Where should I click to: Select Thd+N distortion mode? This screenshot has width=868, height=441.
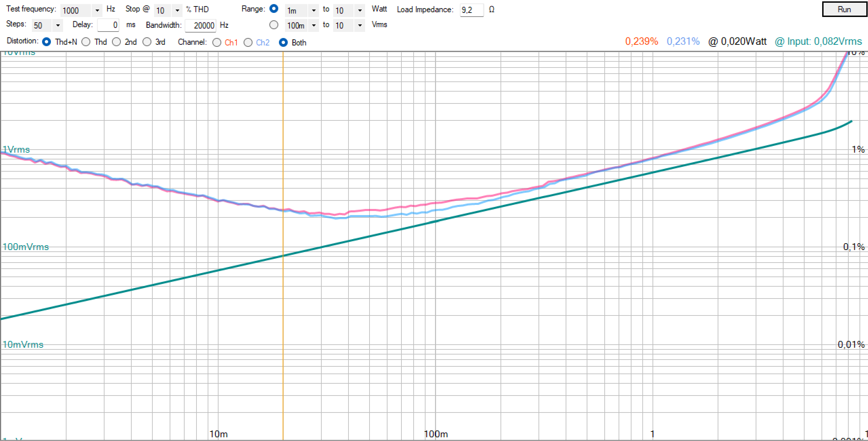tap(46, 42)
